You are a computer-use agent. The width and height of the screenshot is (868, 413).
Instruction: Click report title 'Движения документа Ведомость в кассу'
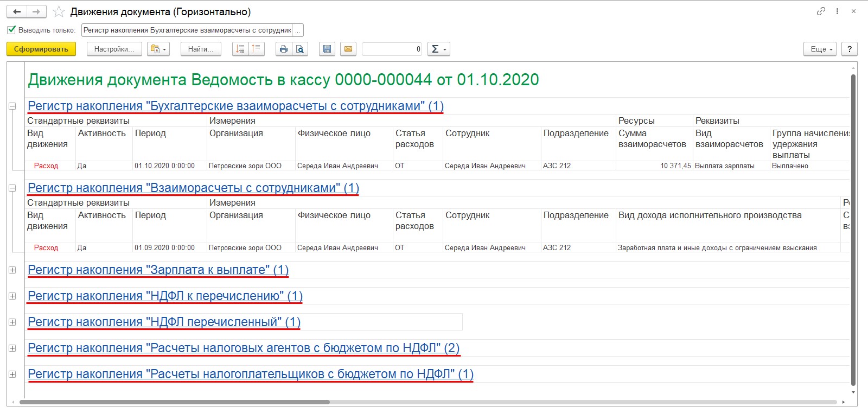tap(283, 80)
